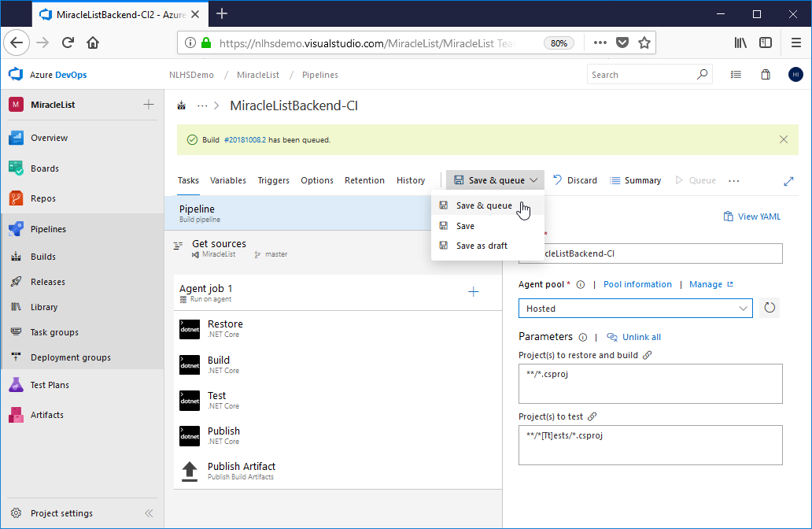Select the Publish Artifact task

(338, 471)
